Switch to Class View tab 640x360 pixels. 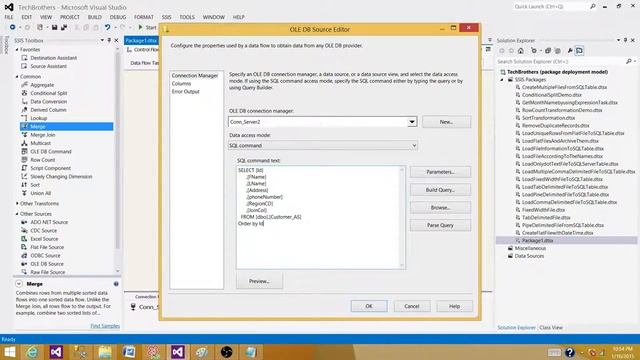[551, 327]
